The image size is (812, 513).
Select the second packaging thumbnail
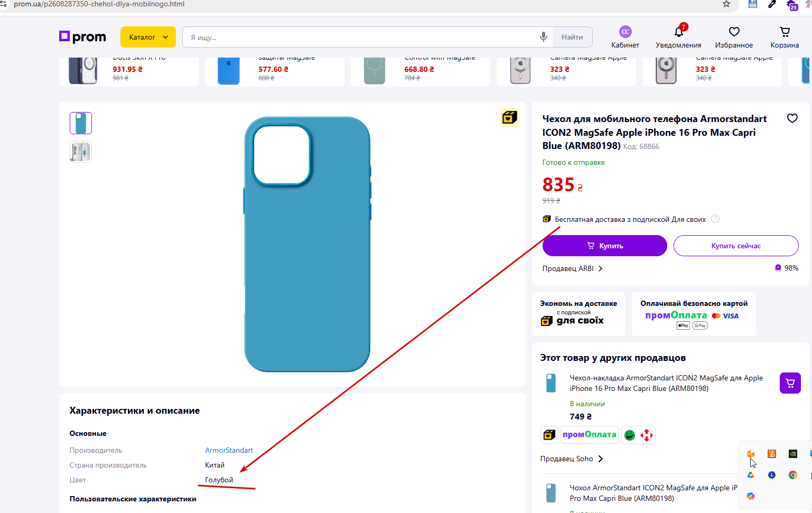pos(81,152)
